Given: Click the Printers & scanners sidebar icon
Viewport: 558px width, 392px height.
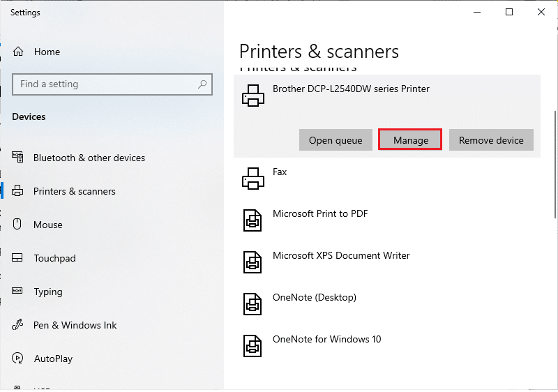Looking at the screenshot, I should coord(17,191).
